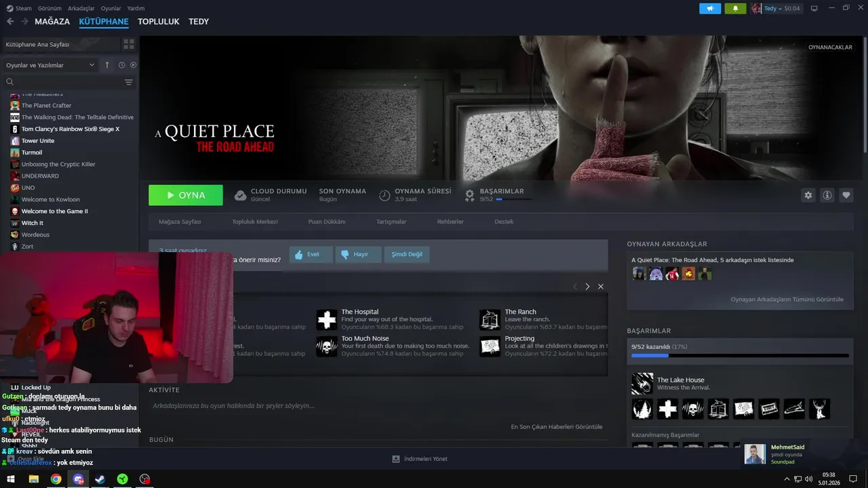Open Oynayan Arkadaşların Tümünü Görüntüle link
The width and height of the screenshot is (868, 488).
click(787, 300)
